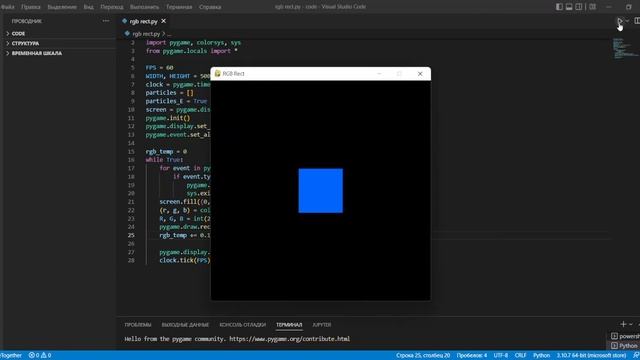
Task: Minimize the RGB Rect pygame window
Action: coord(379,74)
